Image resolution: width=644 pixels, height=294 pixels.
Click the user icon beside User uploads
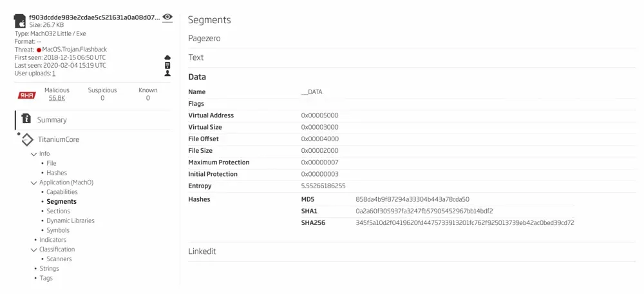(168, 73)
